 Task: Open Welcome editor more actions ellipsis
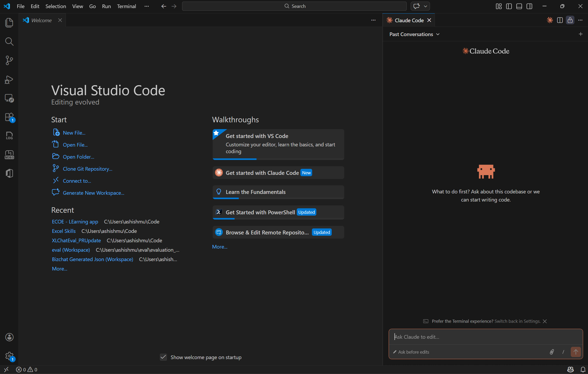(373, 20)
